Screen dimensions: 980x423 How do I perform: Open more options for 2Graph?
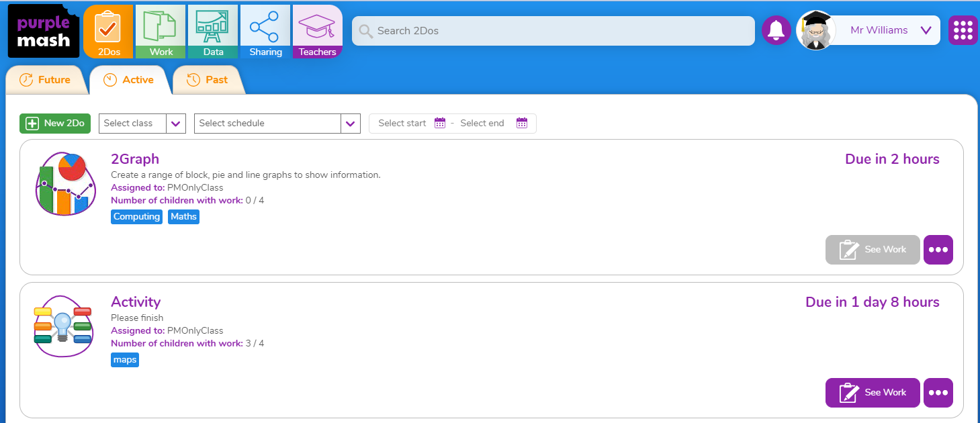[x=938, y=250]
